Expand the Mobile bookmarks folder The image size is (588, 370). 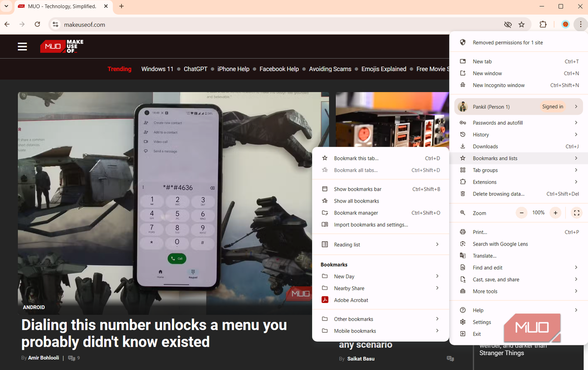(x=380, y=331)
